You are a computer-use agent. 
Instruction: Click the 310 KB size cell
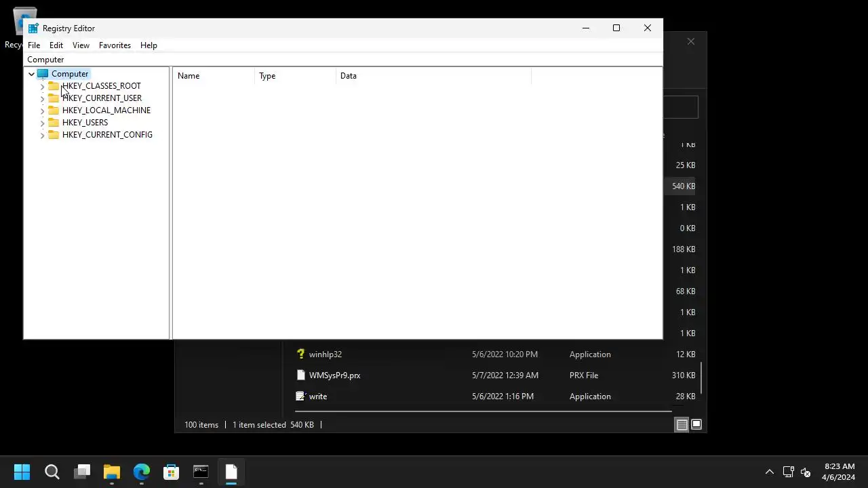684,375
